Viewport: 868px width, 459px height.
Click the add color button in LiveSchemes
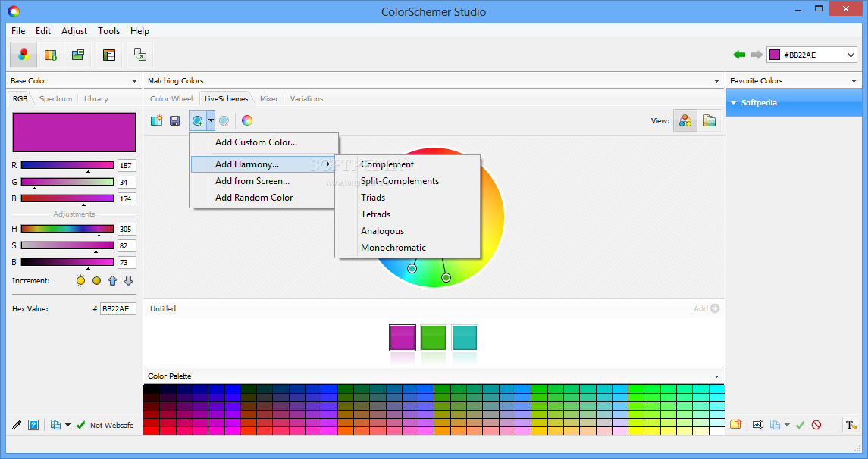coord(197,120)
